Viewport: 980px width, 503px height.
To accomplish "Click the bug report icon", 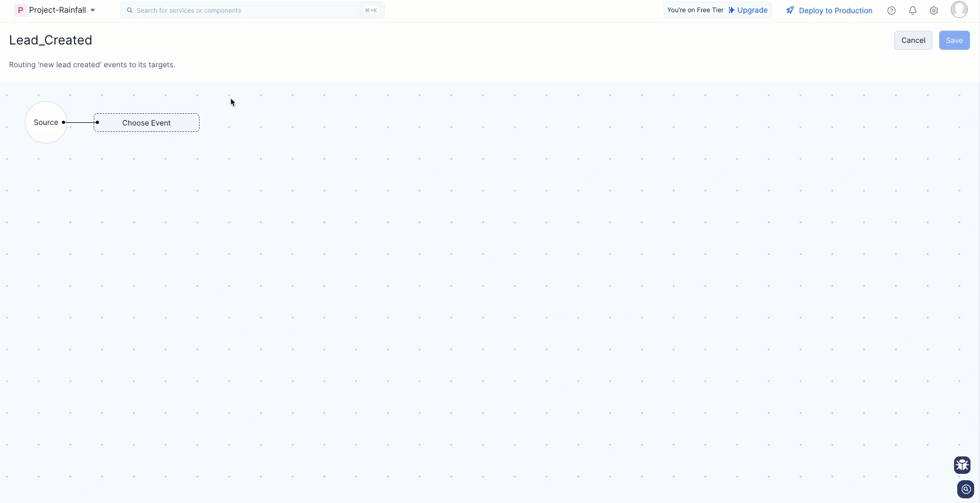I will click(x=962, y=465).
